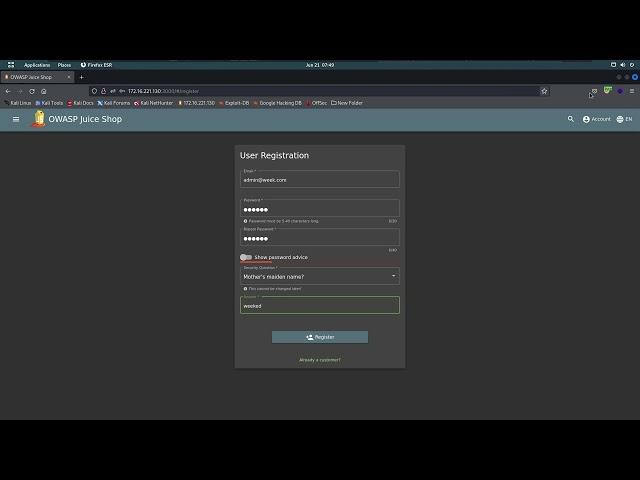
Task: Click the Register button
Action: click(320, 337)
